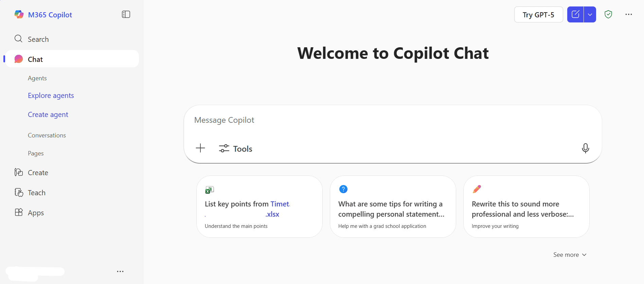Open Explore agents link
Image resolution: width=644 pixels, height=284 pixels.
pos(51,96)
